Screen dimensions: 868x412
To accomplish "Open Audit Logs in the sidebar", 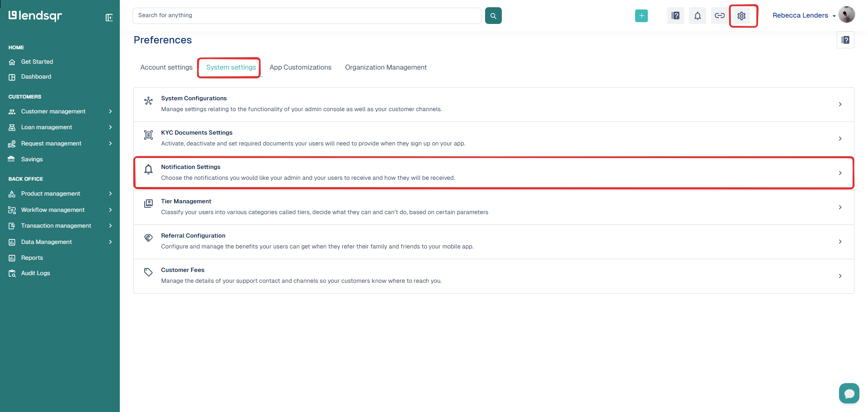I will (36, 273).
